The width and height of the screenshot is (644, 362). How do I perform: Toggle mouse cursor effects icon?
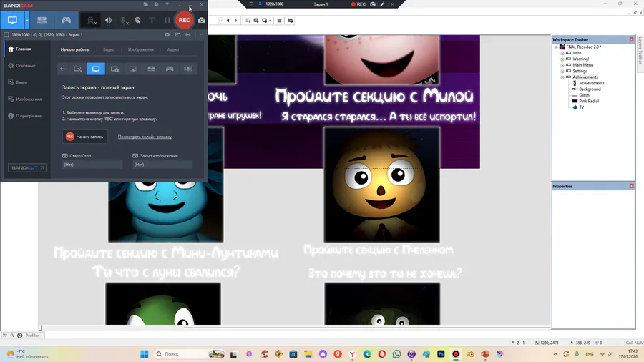coord(137,20)
